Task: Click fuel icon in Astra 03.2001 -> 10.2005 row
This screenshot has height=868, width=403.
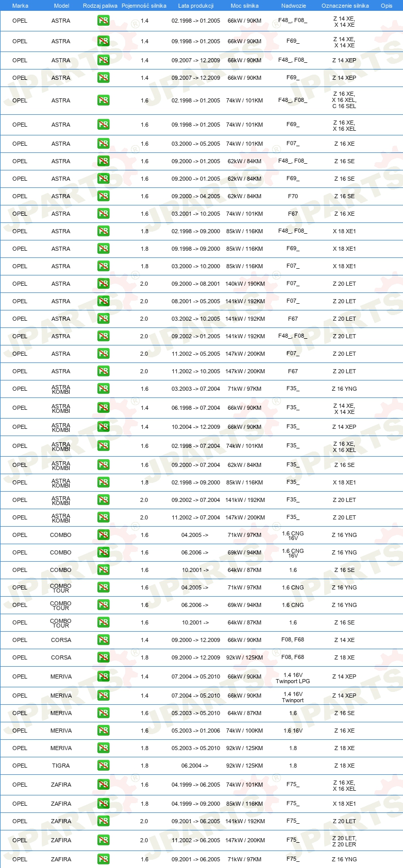Action: click(103, 214)
